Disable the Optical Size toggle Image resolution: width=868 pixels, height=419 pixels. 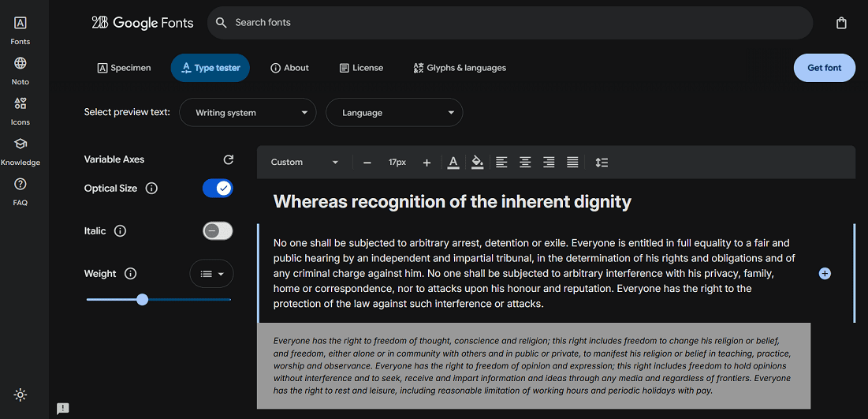[218, 188]
